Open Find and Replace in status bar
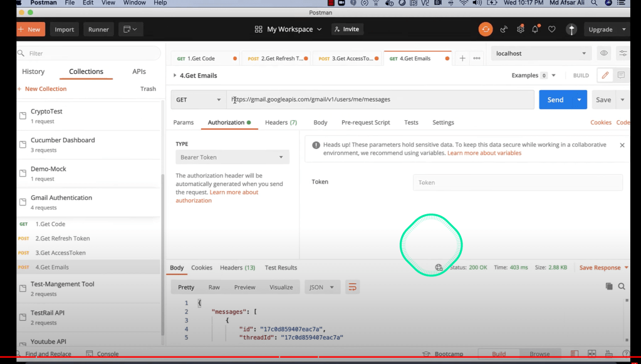The width and height of the screenshot is (641, 364). pyautogui.click(x=44, y=354)
